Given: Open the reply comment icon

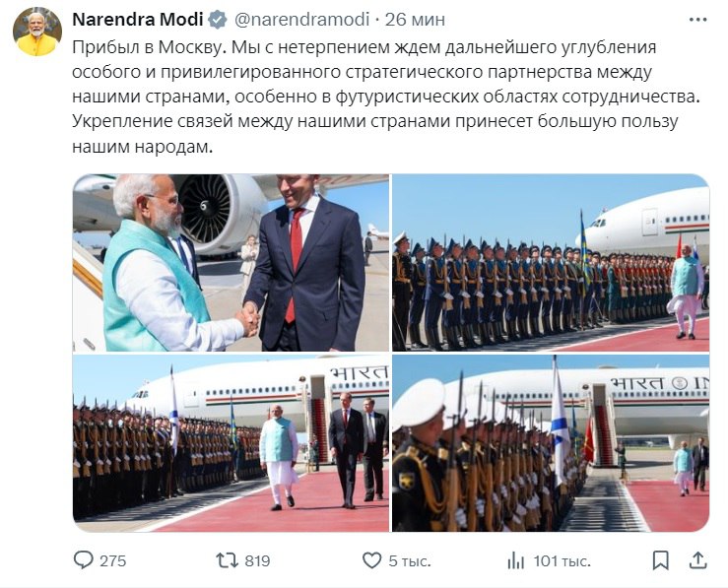Looking at the screenshot, I should point(84,560).
